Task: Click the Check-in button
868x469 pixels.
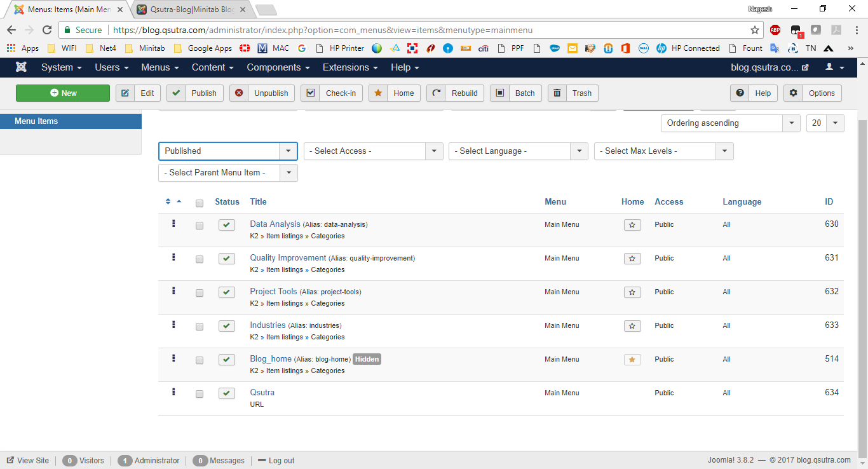Action: [332, 93]
